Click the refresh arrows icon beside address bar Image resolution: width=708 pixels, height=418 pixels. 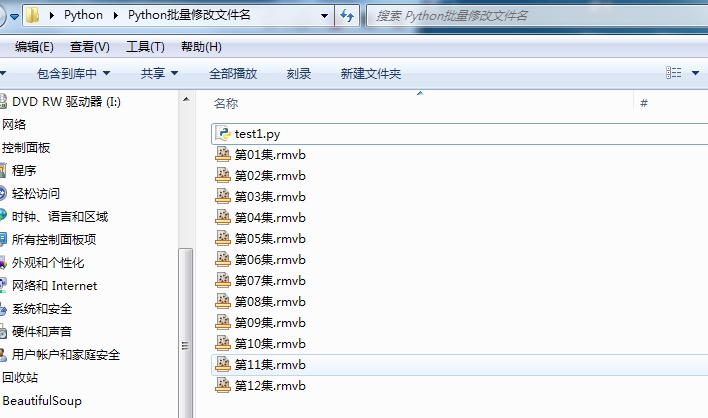(347, 15)
